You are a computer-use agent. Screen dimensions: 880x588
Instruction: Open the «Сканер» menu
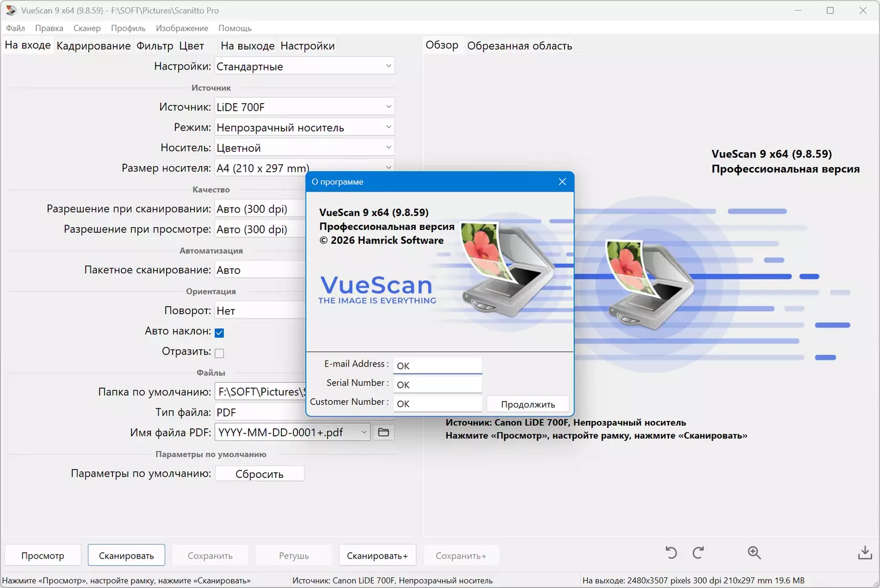coord(87,28)
